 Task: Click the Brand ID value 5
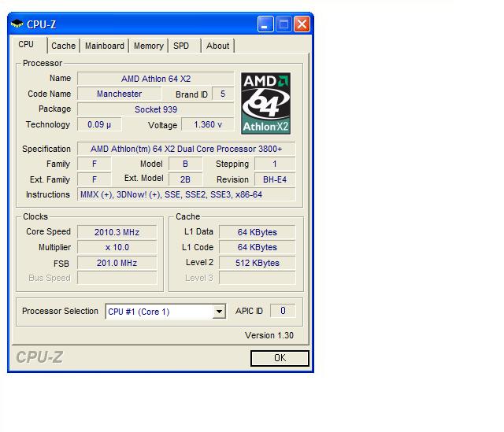click(223, 94)
